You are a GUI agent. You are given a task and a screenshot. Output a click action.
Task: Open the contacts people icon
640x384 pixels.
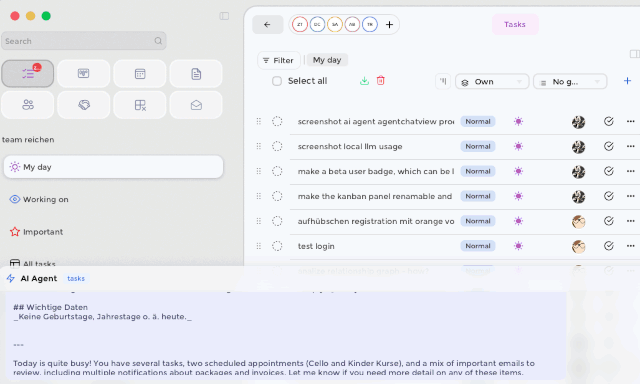(x=28, y=105)
